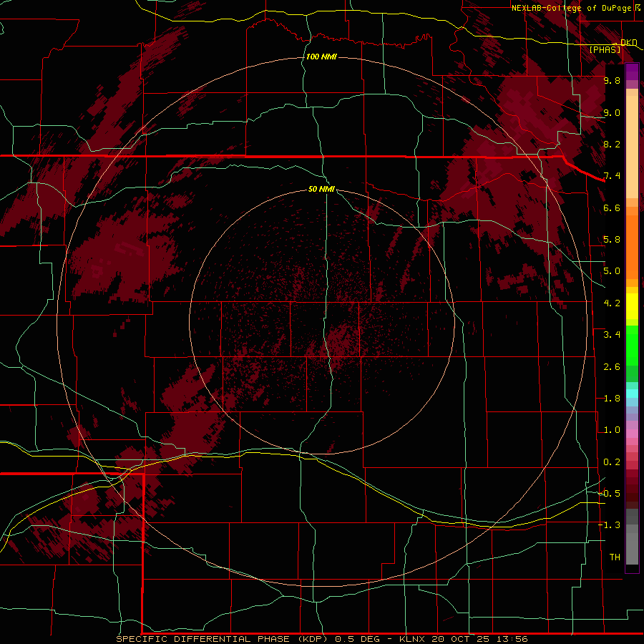Click the TH threshold label on the scale
The image size is (644, 644).
(x=615, y=557)
